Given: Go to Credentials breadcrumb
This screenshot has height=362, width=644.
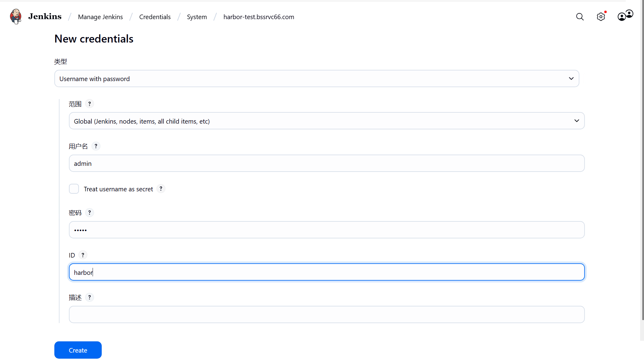Looking at the screenshot, I should click(155, 17).
